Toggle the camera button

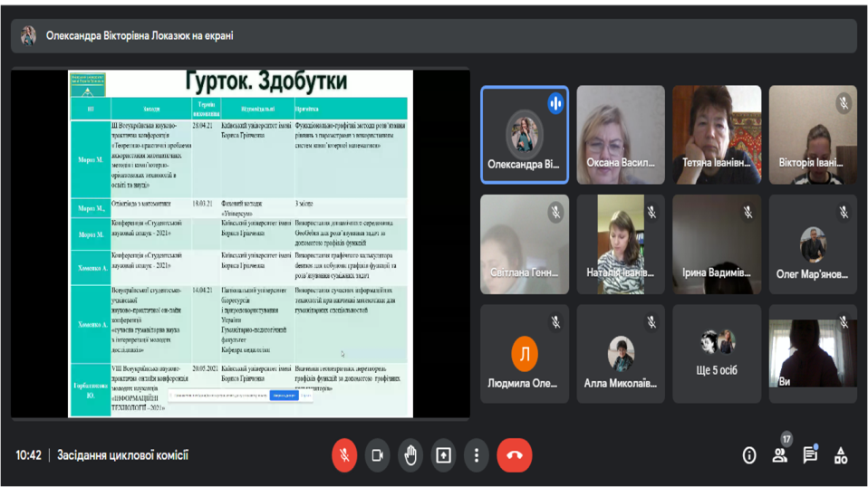[378, 455]
